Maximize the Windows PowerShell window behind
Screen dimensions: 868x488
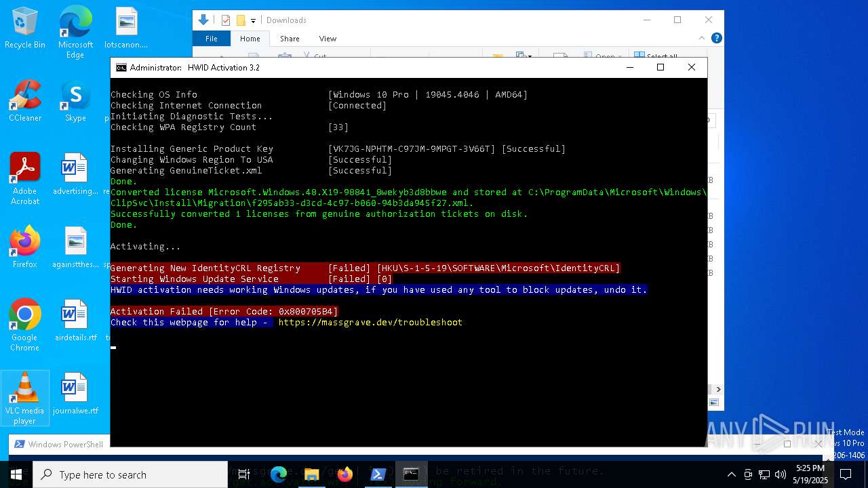pos(787,444)
